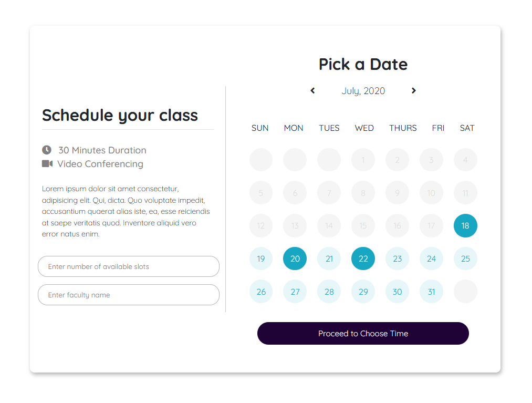Click Proceed to Choose Time button
Screen dimensions: 532x403
pos(363,334)
